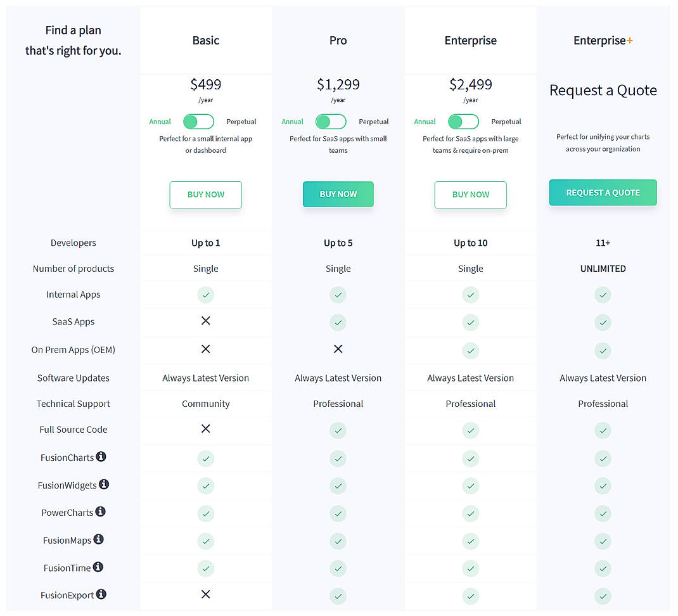Switch Basic plan billing to Perpetual
Image resolution: width=678 pixels, height=616 pixels.
(198, 122)
